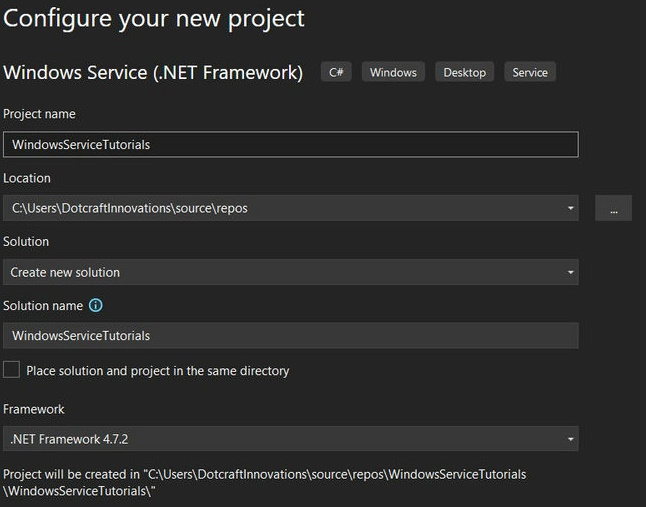Click the Project name text field
Screen dimensions: 646x507
[290, 144]
